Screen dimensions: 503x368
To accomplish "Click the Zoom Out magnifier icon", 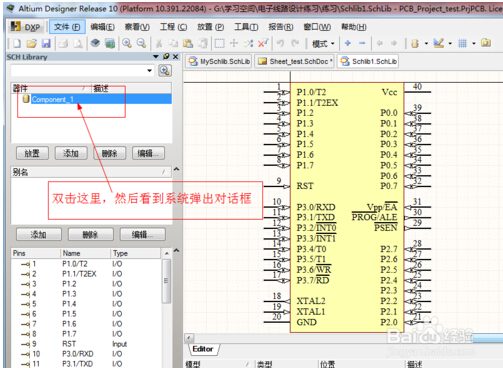I will coord(141,43).
